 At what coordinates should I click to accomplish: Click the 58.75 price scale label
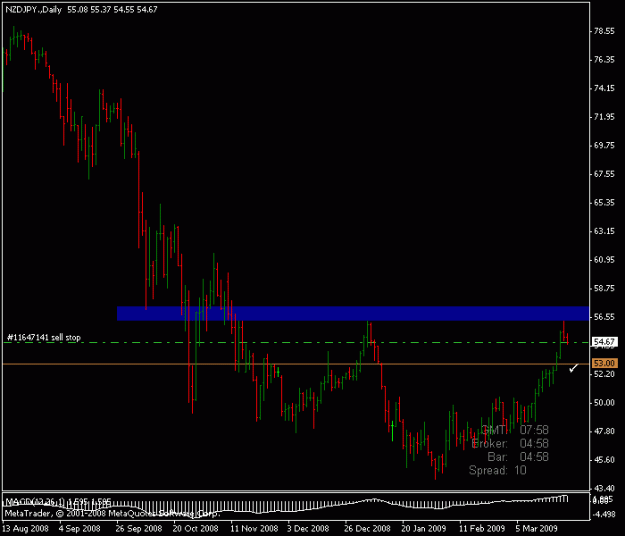tap(604, 289)
